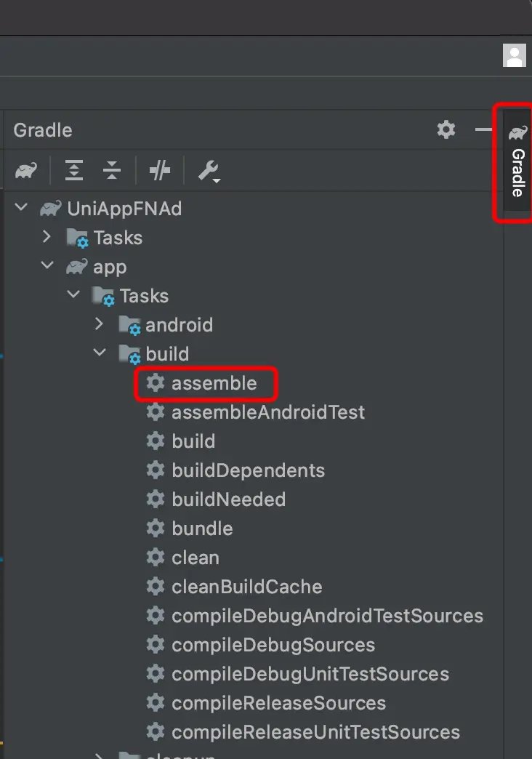This screenshot has width=532, height=759.
Task: Expand the top-level Tasks folder
Action: click(x=47, y=238)
